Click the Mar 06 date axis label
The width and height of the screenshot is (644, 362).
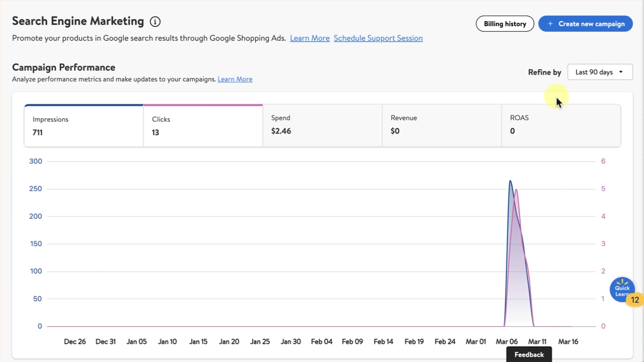(507, 341)
